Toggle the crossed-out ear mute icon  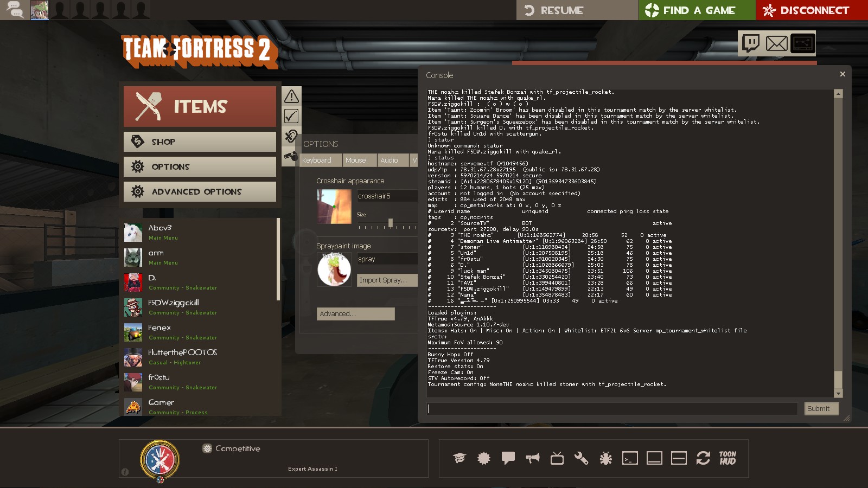click(291, 136)
